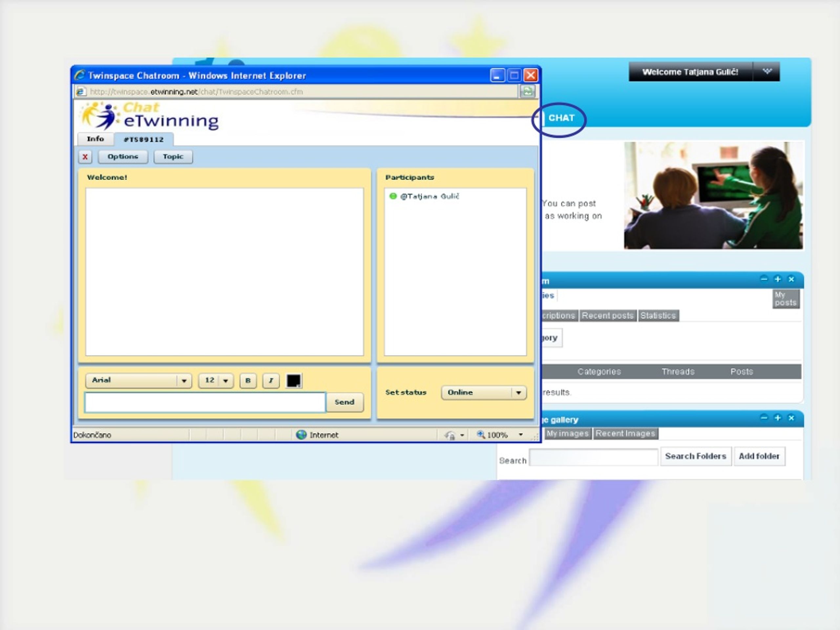Close the chat tab with the red X button
Viewport: 840px width, 630px height.
85,157
